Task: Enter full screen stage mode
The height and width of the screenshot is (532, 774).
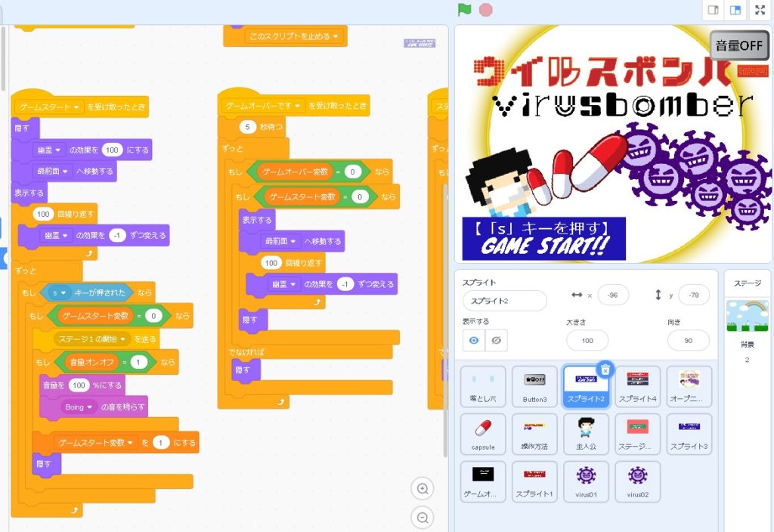Action: click(x=760, y=10)
